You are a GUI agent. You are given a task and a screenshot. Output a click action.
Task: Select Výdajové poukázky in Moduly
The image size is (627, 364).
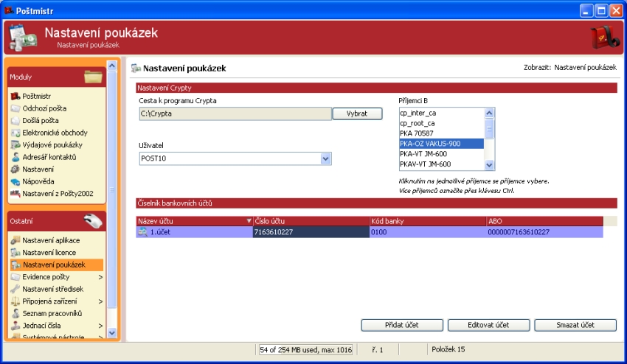55,145
